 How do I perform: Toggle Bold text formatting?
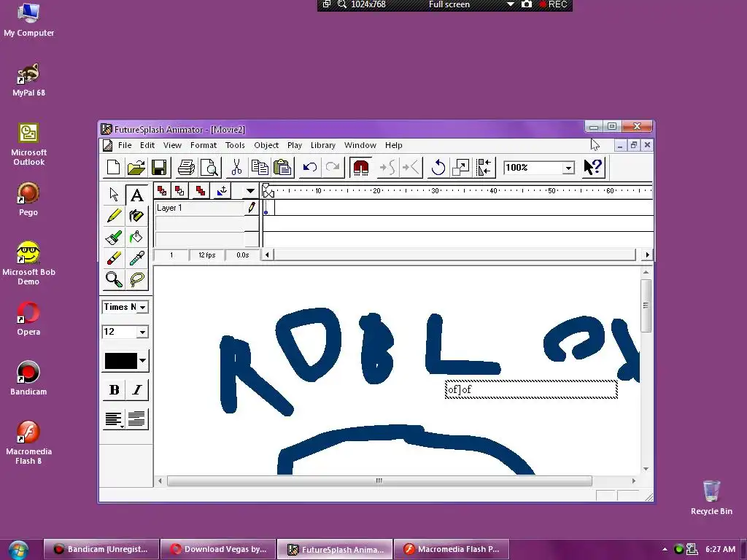point(114,389)
